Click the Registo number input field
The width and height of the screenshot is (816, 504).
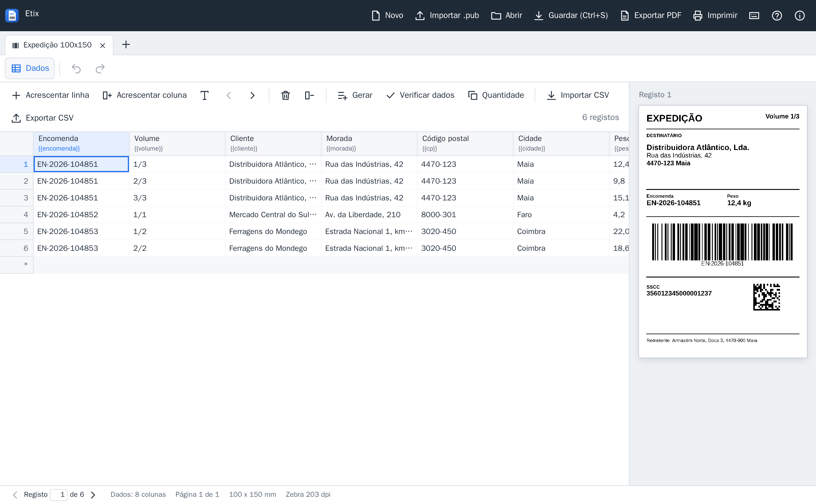tap(59, 495)
